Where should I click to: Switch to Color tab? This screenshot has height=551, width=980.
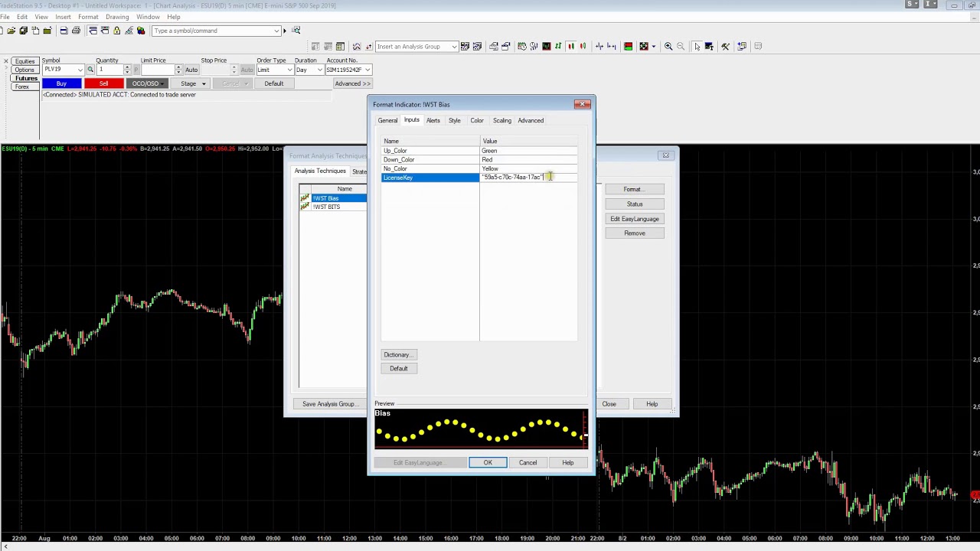(477, 120)
